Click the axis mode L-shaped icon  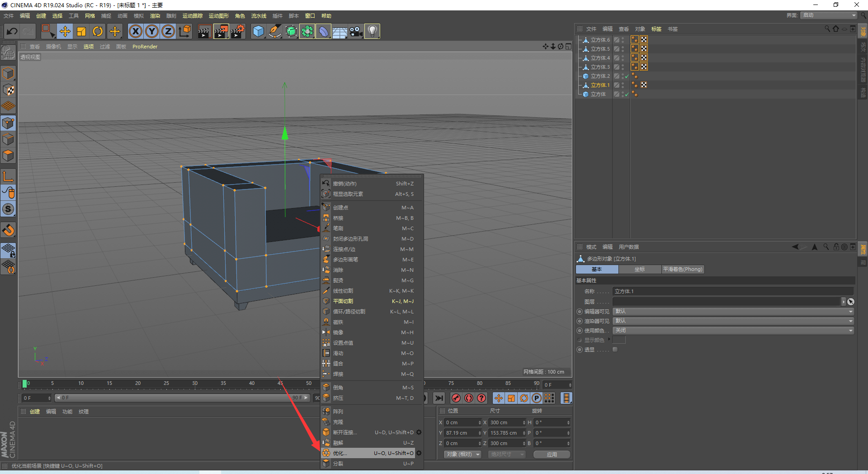point(9,176)
